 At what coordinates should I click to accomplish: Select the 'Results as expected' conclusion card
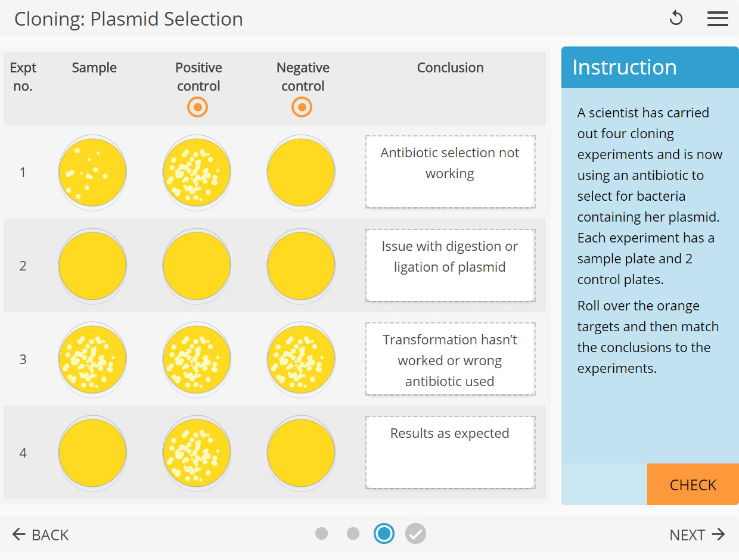pos(450,452)
